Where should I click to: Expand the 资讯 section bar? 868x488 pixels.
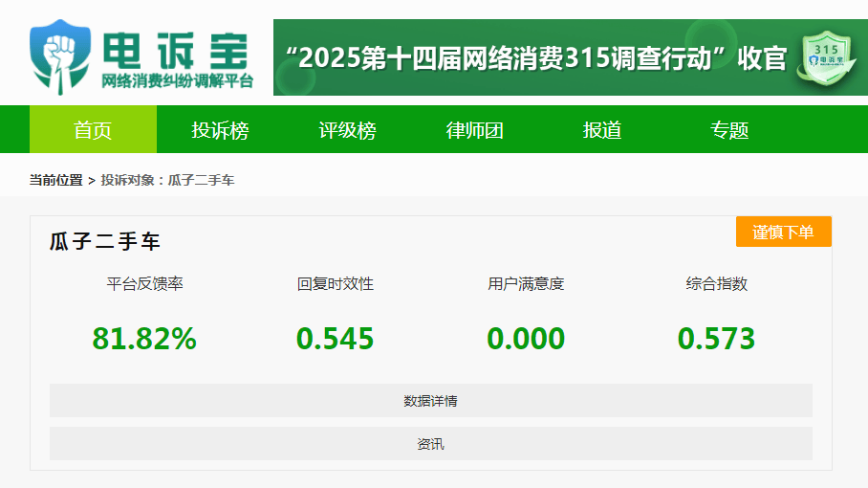pos(430,444)
